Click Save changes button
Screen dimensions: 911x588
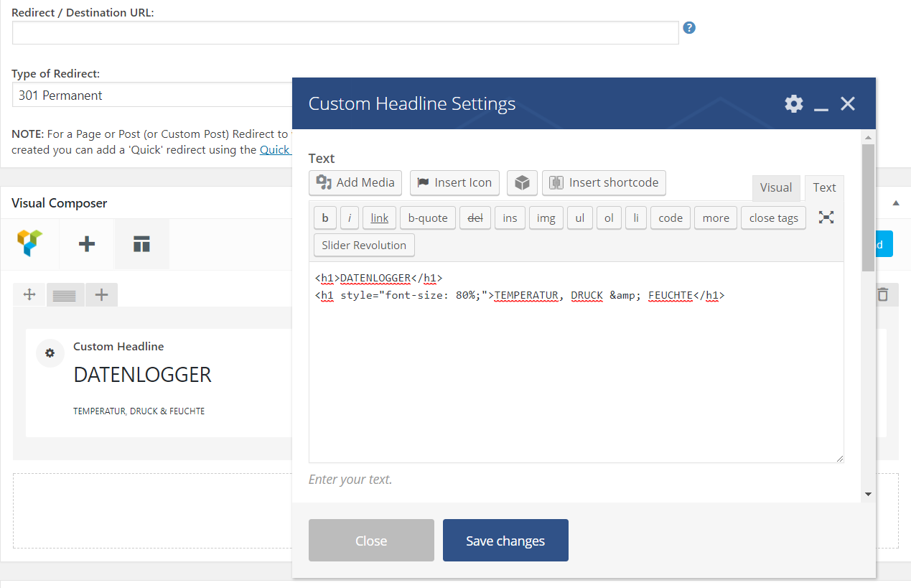tap(505, 540)
